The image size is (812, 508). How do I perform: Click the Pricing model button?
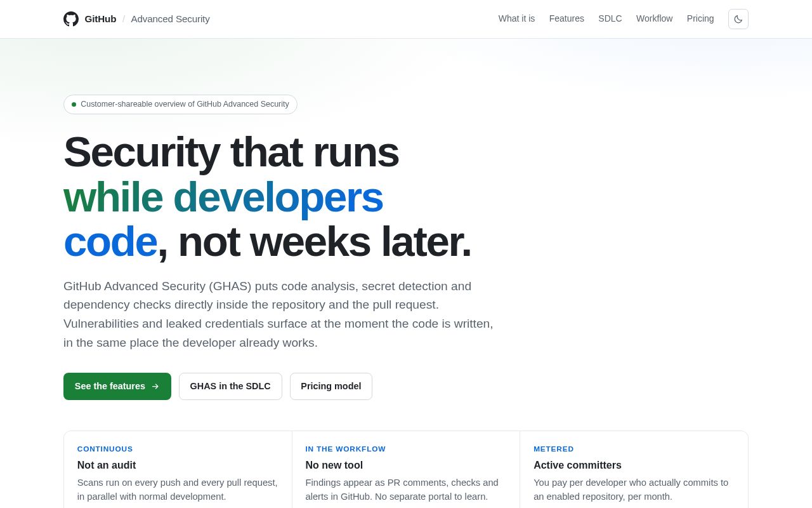click(x=331, y=386)
